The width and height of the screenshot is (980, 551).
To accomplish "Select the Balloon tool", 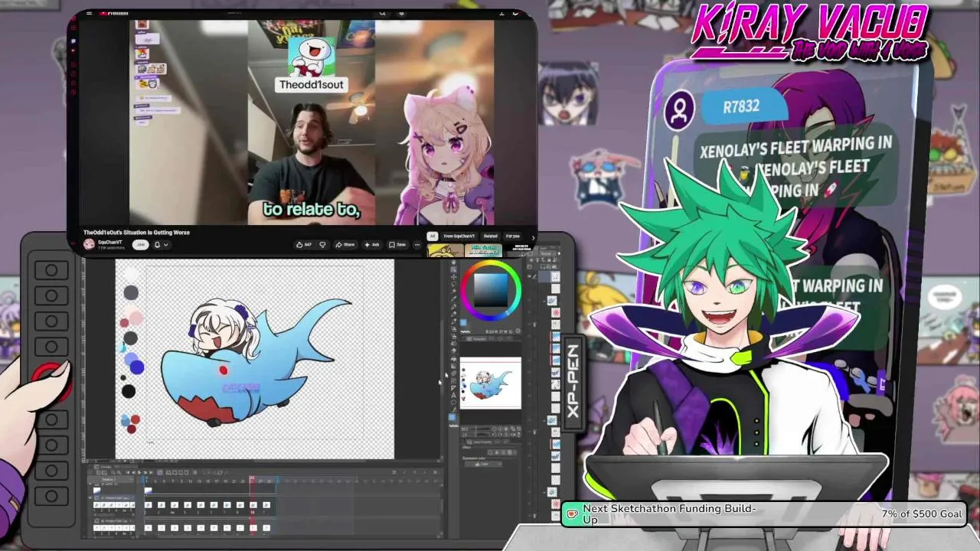I will click(453, 403).
